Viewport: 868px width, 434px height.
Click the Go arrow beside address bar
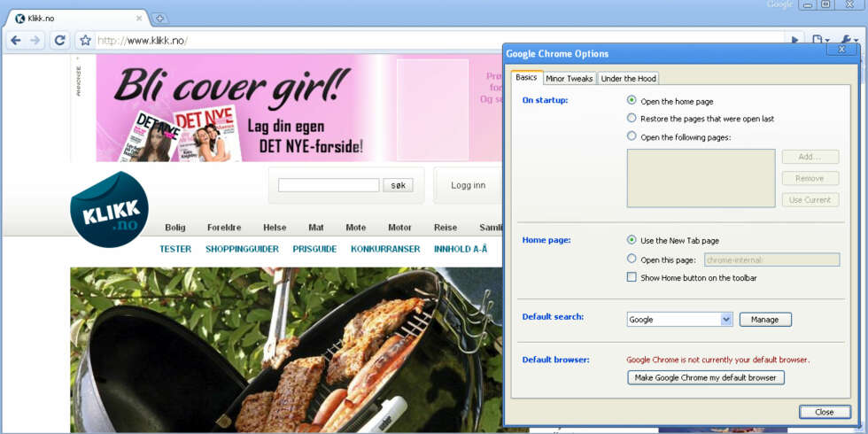[795, 41]
